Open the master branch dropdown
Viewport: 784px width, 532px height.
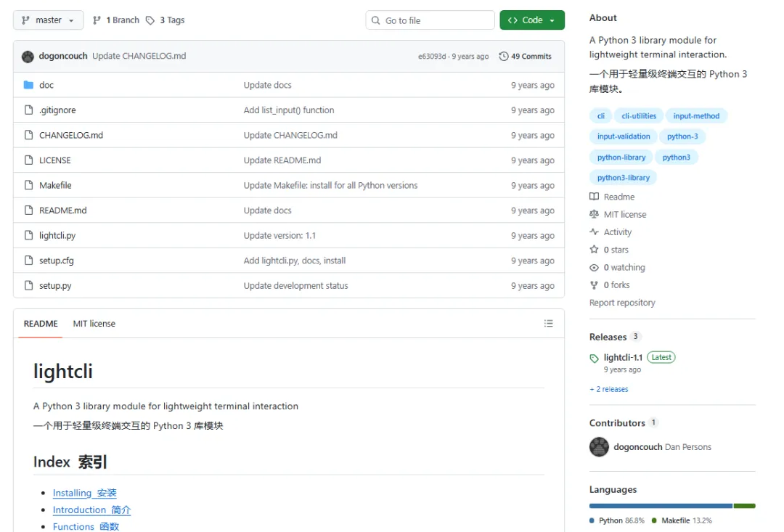click(x=49, y=20)
